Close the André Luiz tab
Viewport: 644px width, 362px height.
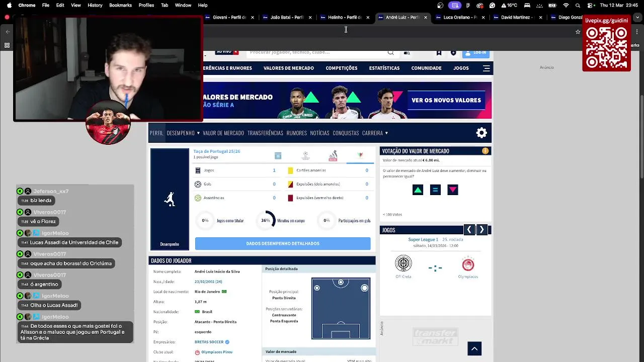(x=426, y=17)
